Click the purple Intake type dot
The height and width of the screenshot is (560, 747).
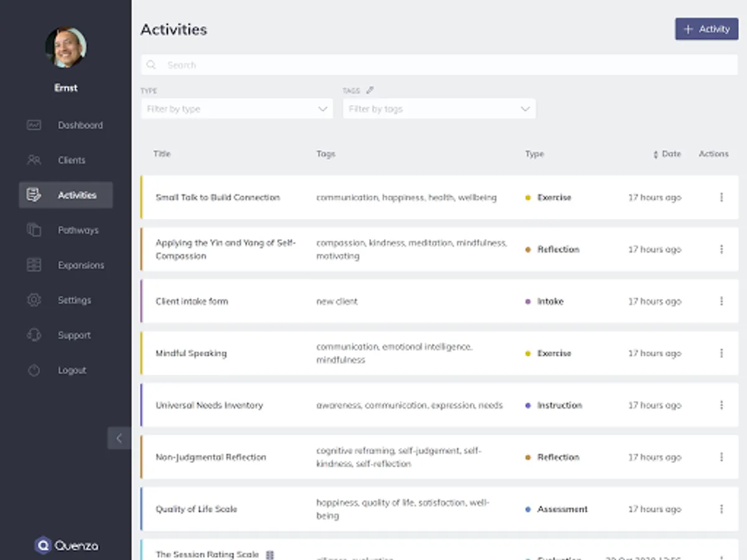click(x=528, y=301)
